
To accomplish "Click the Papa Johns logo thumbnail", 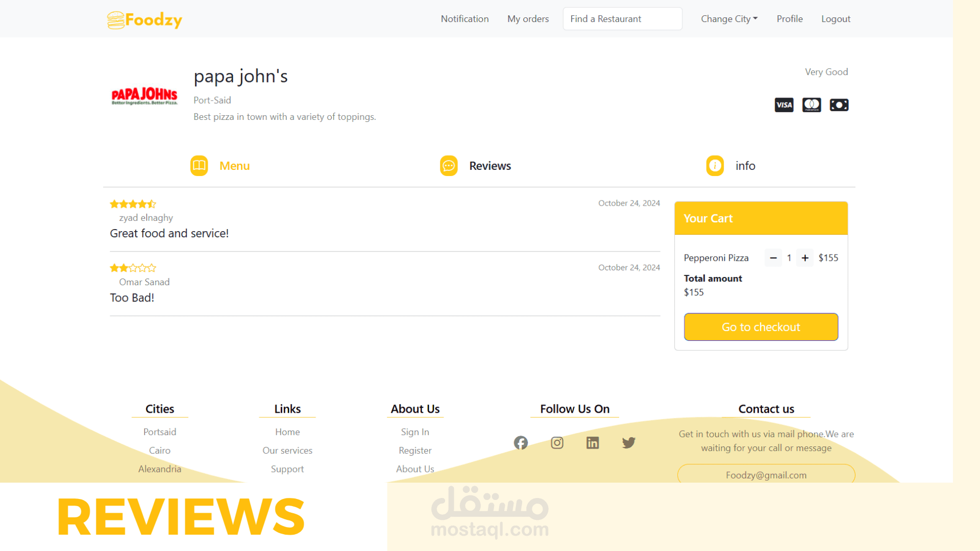I will click(x=144, y=96).
